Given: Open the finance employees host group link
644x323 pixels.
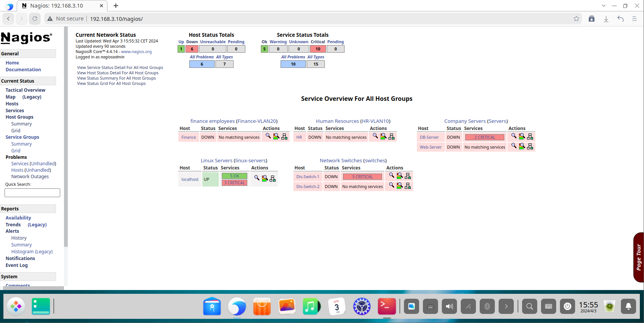Looking at the screenshot, I should pos(212,121).
